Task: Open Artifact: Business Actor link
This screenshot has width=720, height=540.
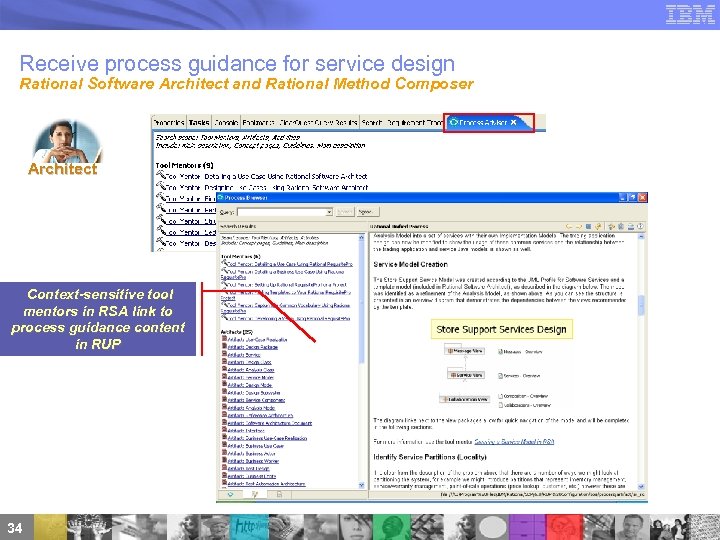Action: 251,454
